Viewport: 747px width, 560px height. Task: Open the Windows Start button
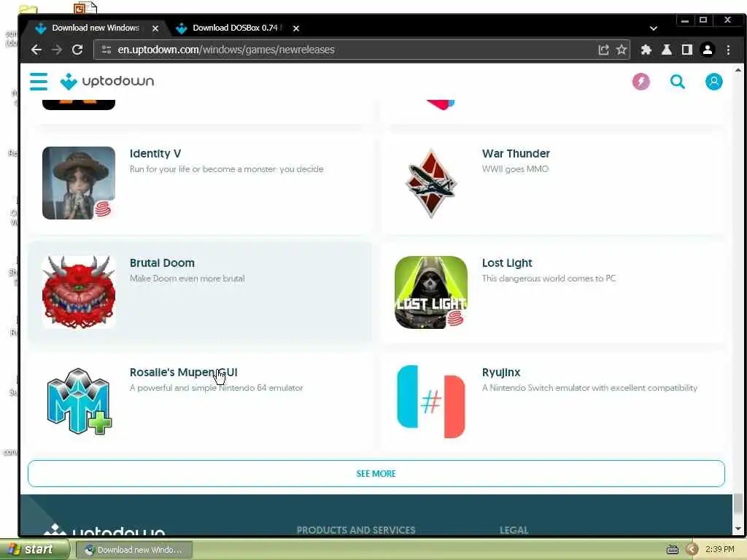click(34, 550)
